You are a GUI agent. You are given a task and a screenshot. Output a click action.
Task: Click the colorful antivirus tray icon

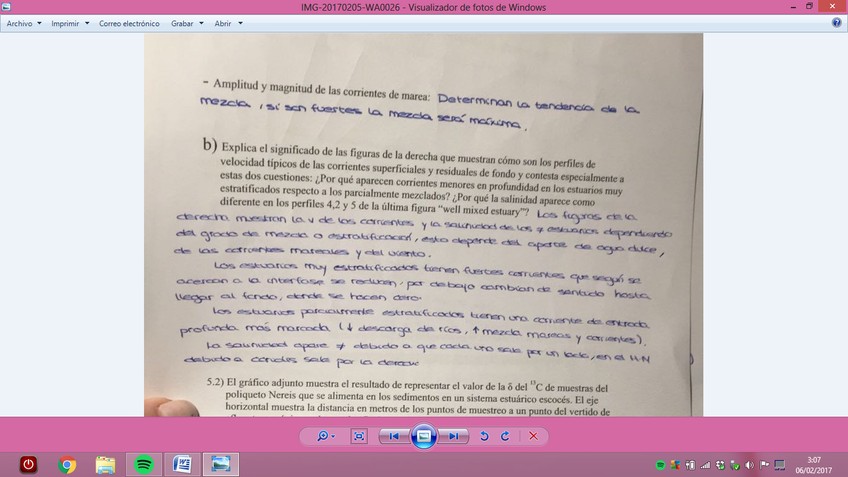tap(675, 465)
